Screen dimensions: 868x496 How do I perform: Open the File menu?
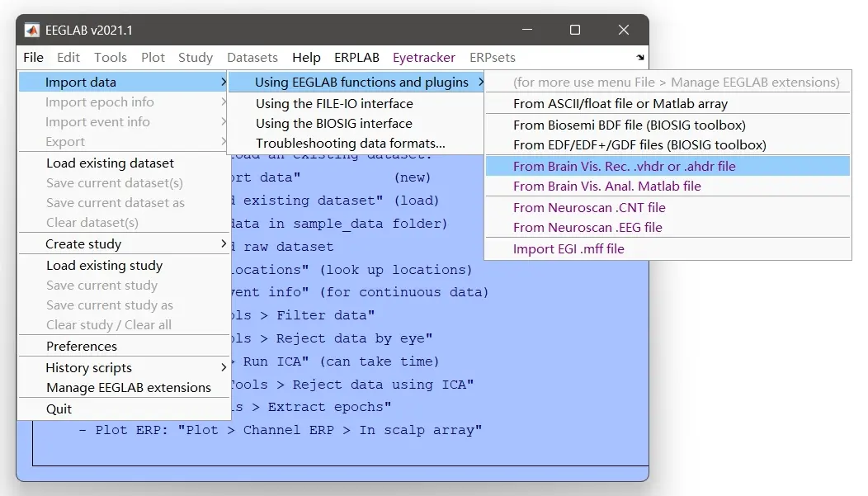click(x=33, y=58)
